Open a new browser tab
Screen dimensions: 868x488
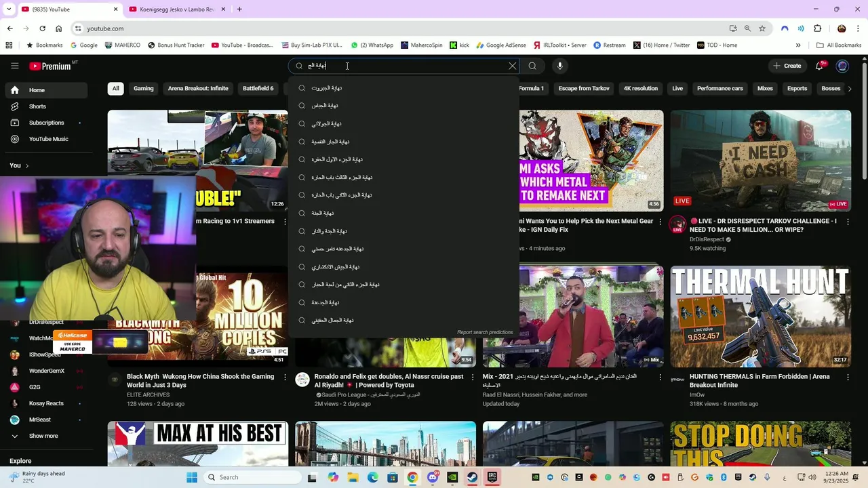click(x=239, y=9)
